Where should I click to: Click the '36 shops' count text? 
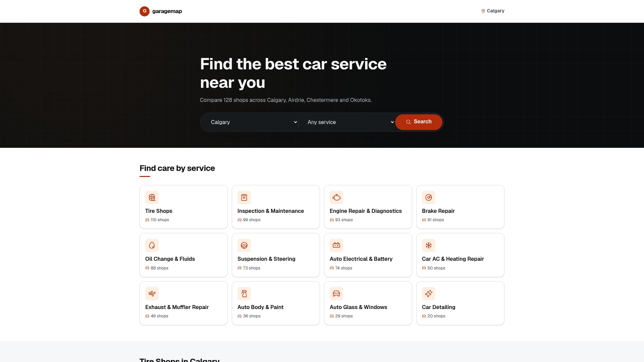click(x=252, y=316)
